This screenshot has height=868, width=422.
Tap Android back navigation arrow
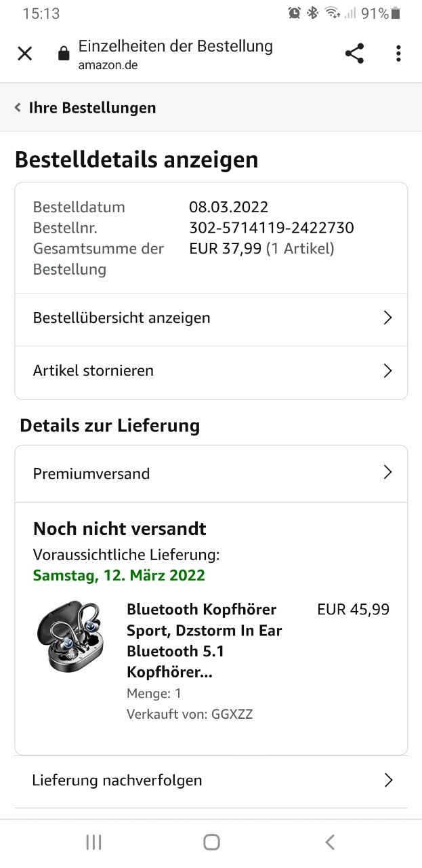coord(330,842)
